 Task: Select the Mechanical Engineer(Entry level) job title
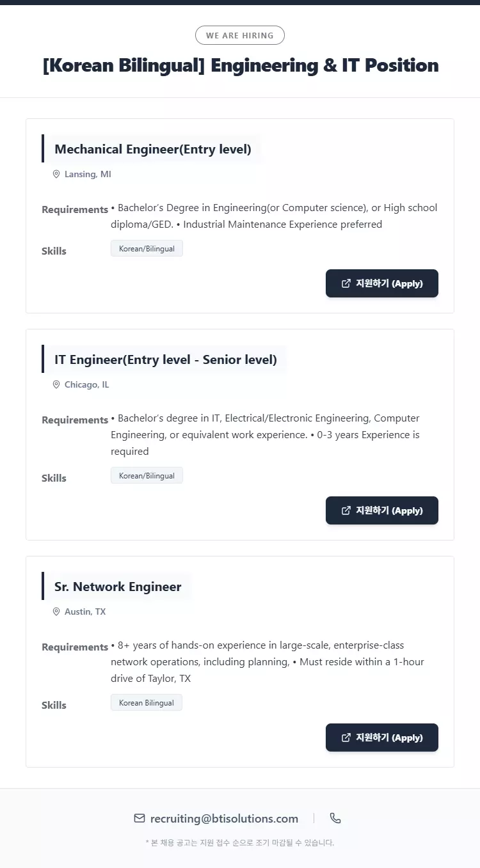pyautogui.click(x=153, y=149)
